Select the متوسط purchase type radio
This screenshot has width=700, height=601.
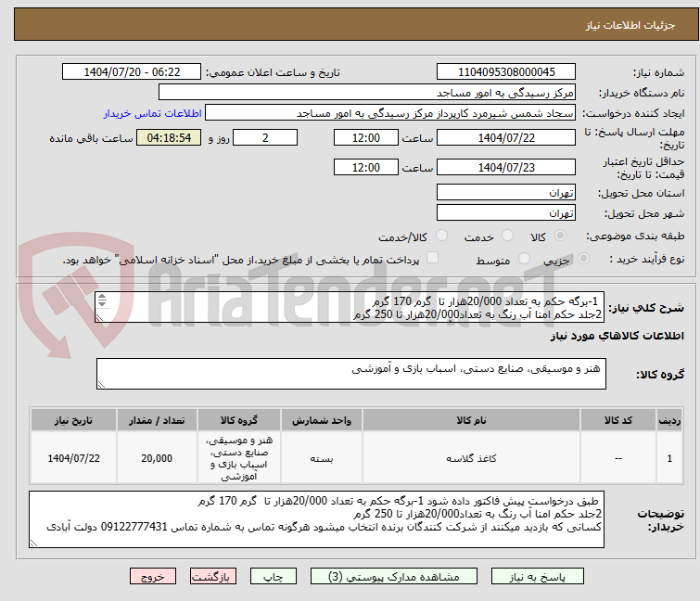point(524,259)
